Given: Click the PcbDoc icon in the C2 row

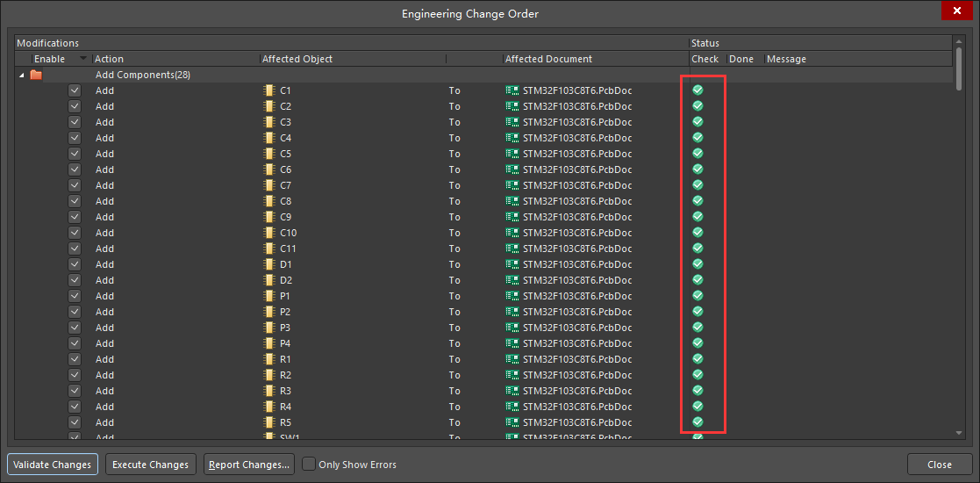Looking at the screenshot, I should click(x=512, y=106).
